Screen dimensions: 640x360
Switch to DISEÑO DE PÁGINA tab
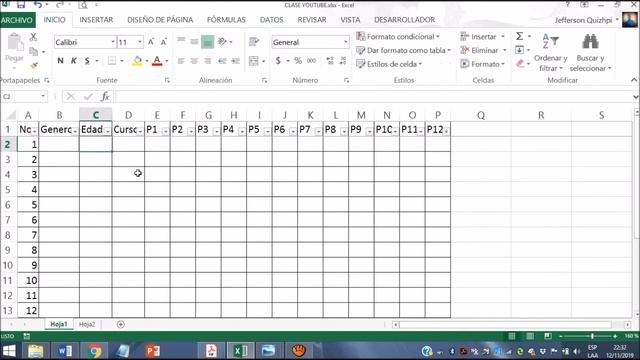pyautogui.click(x=160, y=20)
